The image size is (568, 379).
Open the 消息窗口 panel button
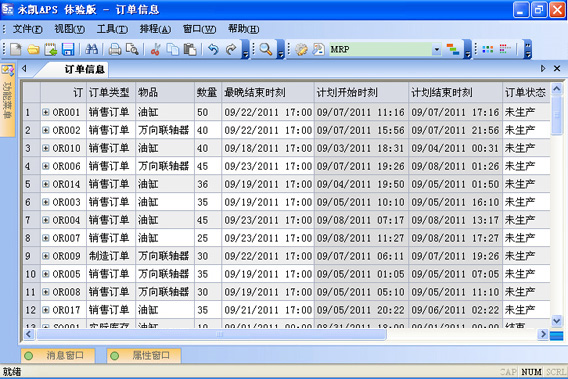click(x=58, y=355)
